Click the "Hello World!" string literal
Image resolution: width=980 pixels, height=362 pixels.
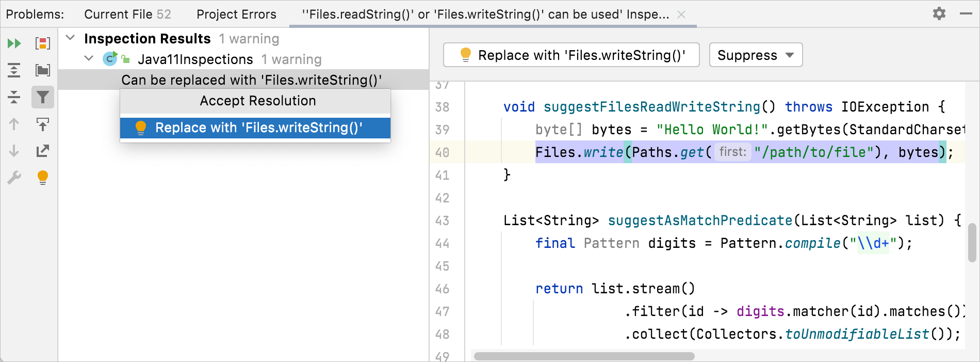point(712,130)
